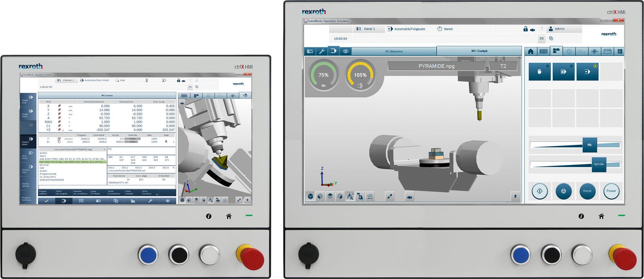644x279 pixels.
Task: Expand More functions softkey on smaller HMI
Action: pos(150,193)
